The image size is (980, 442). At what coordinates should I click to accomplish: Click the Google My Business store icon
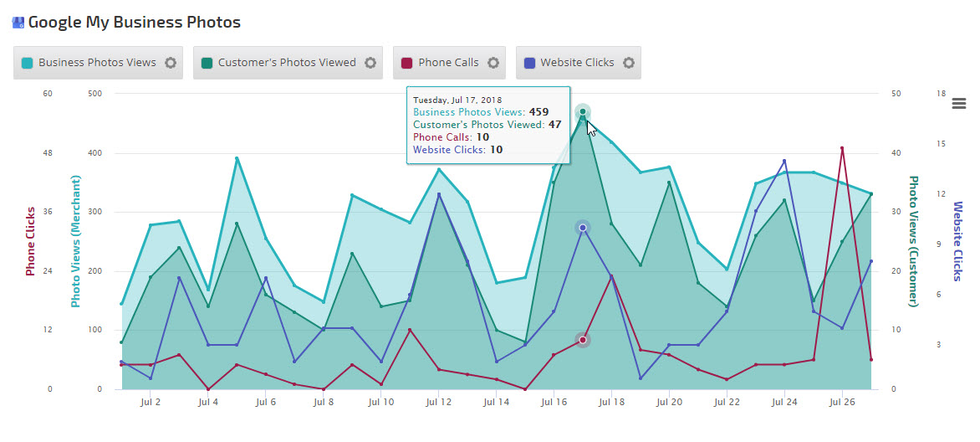[18, 23]
